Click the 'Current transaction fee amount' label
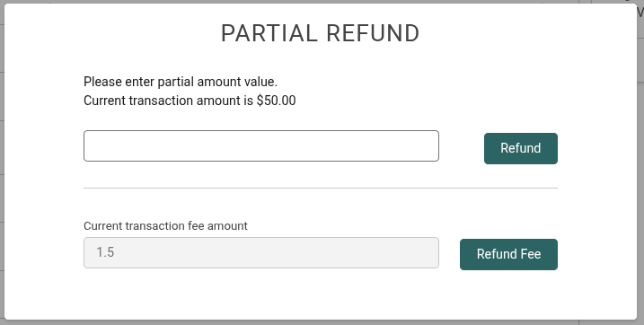The height and width of the screenshot is (325, 644). 165,225
